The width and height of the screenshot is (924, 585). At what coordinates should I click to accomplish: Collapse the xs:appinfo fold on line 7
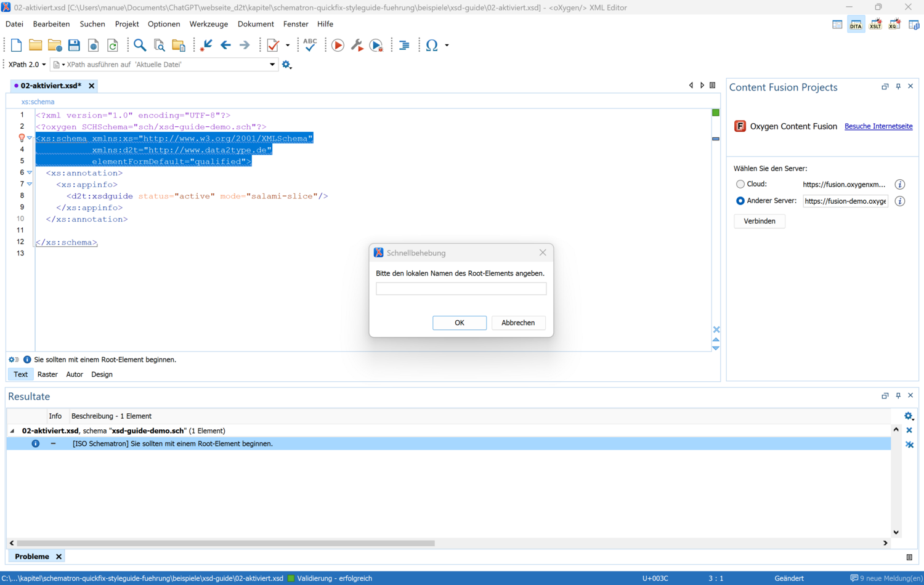coord(30,184)
